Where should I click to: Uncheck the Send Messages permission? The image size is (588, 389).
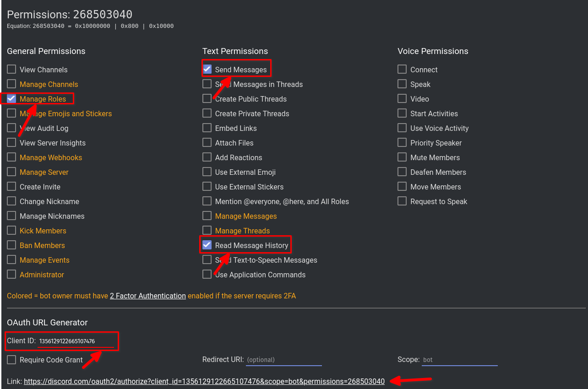[207, 69]
